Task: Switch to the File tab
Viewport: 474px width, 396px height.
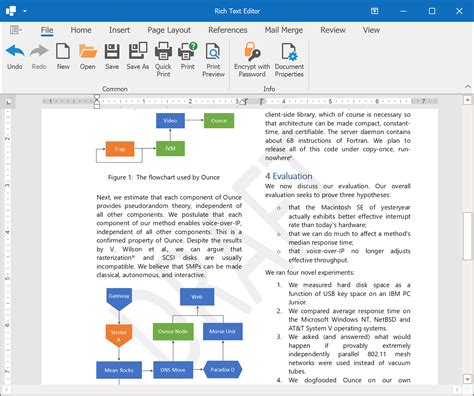Action: pos(47,30)
